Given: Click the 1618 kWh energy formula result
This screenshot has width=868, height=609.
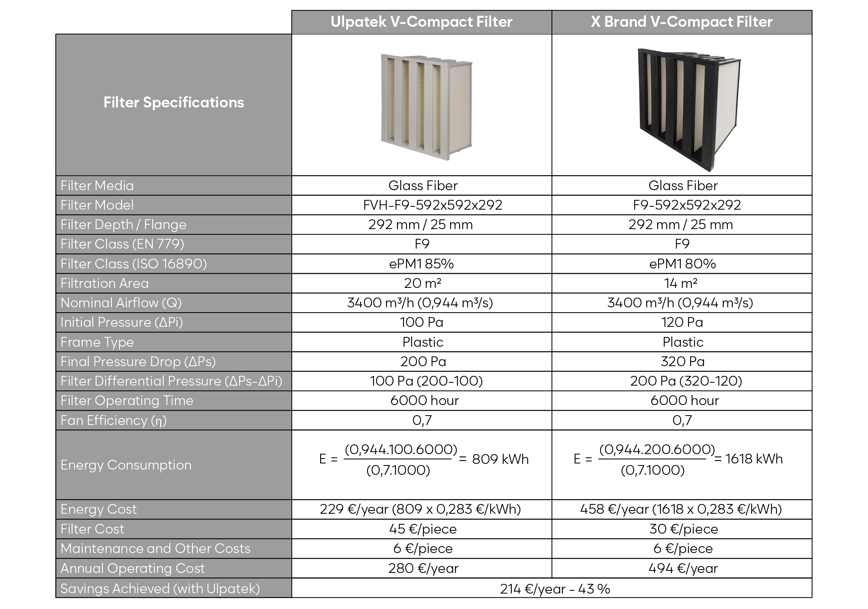Looking at the screenshot, I should click(754, 459).
